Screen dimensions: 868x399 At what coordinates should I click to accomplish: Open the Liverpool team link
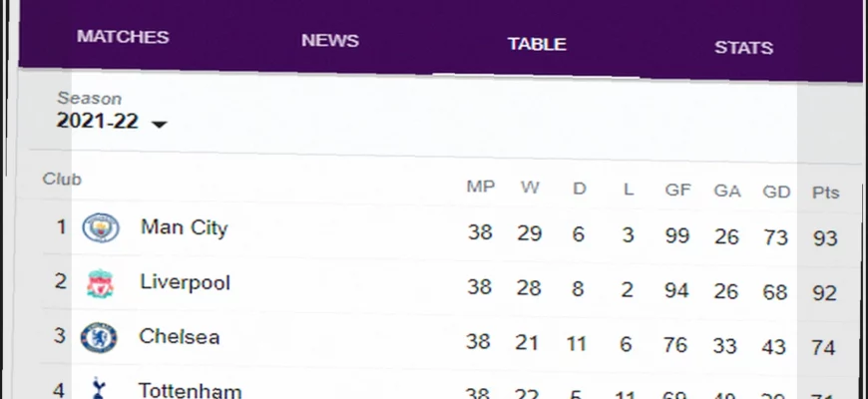click(185, 282)
